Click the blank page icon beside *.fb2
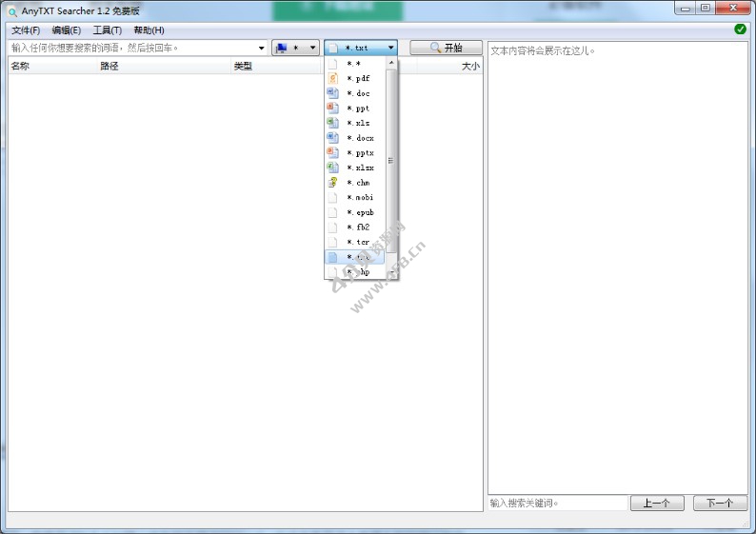Image resolution: width=756 pixels, height=534 pixels. point(332,227)
